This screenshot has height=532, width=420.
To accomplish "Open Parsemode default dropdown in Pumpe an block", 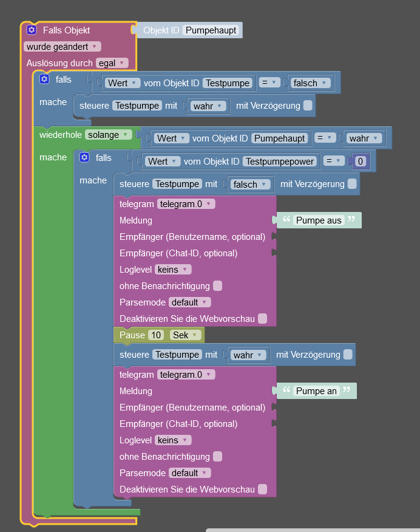I will (190, 473).
